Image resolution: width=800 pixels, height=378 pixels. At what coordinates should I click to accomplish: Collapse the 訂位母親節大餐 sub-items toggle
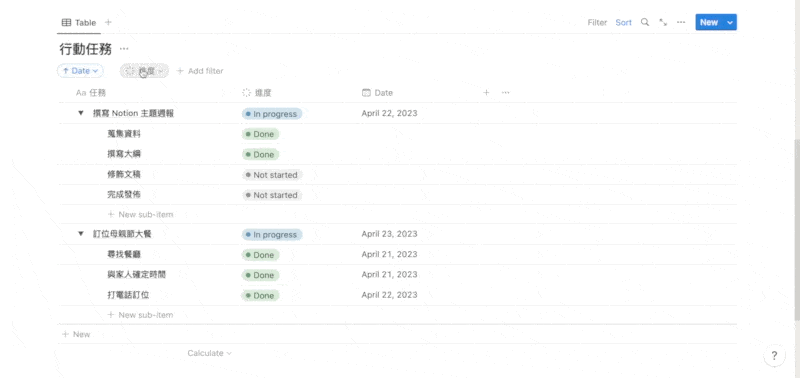point(81,234)
